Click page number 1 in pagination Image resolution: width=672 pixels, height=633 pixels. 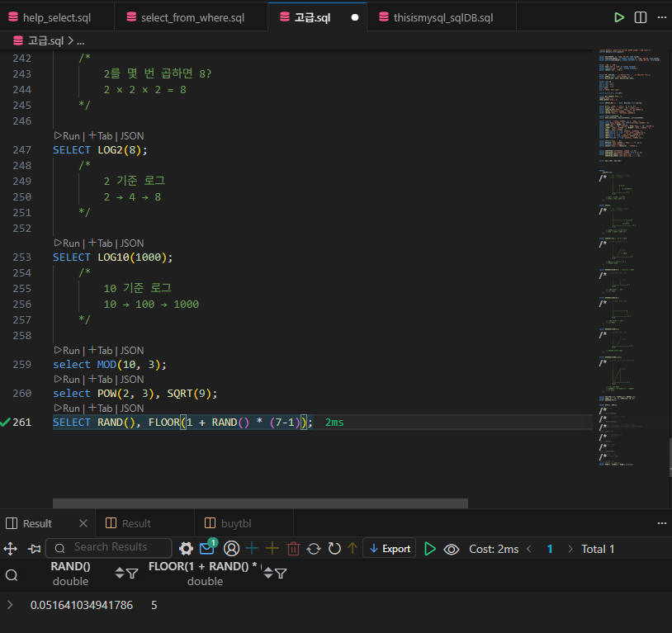[x=550, y=549]
